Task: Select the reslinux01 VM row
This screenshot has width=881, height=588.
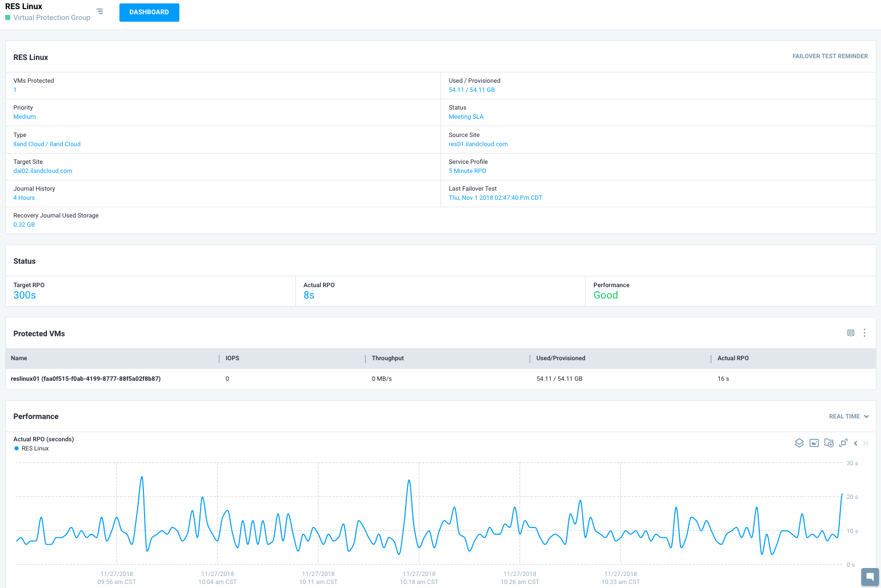Action: click(86, 379)
